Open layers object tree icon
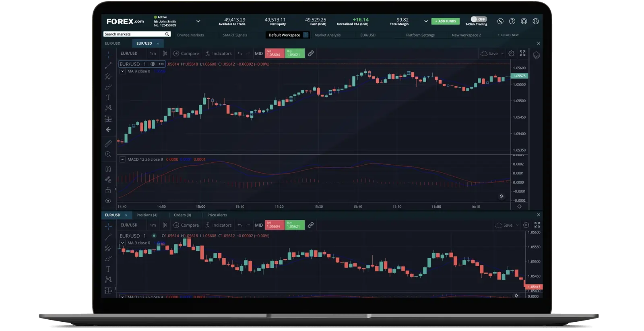This screenshot has width=644, height=331. (x=536, y=55)
